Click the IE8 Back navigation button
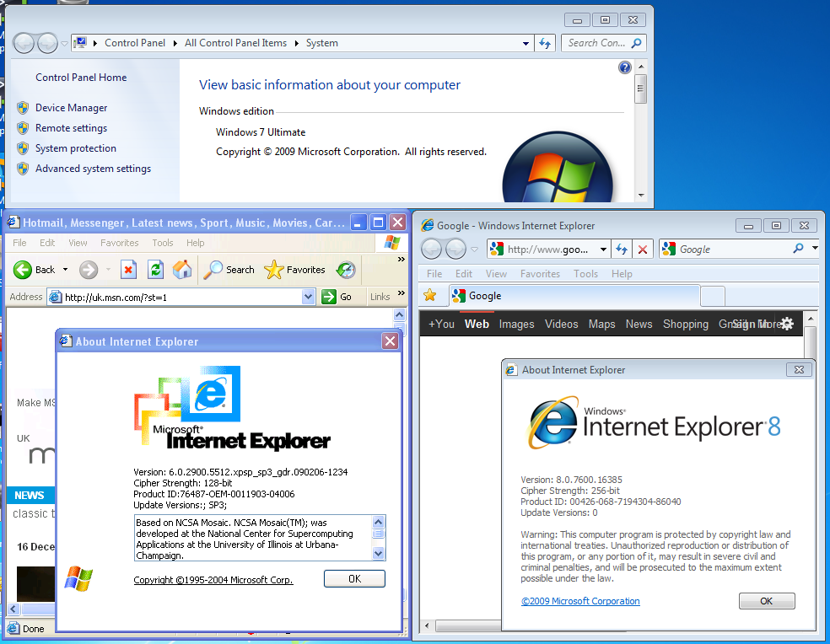The width and height of the screenshot is (830, 644). click(431, 249)
